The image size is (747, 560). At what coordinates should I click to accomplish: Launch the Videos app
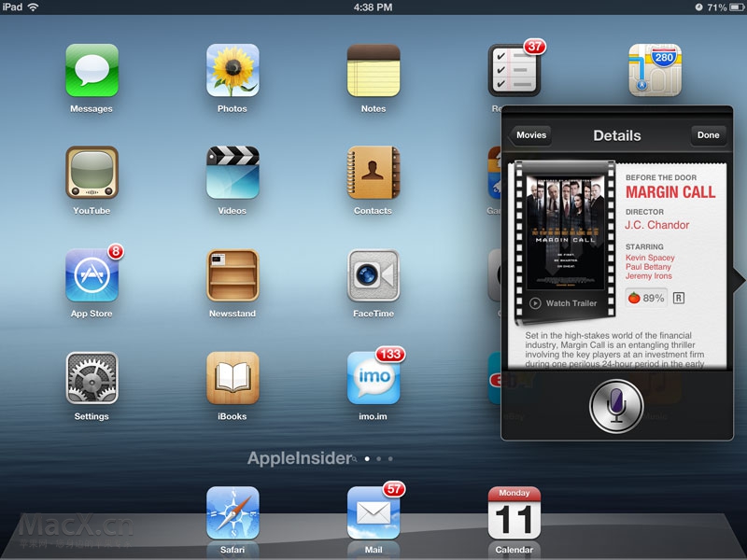tap(233, 173)
